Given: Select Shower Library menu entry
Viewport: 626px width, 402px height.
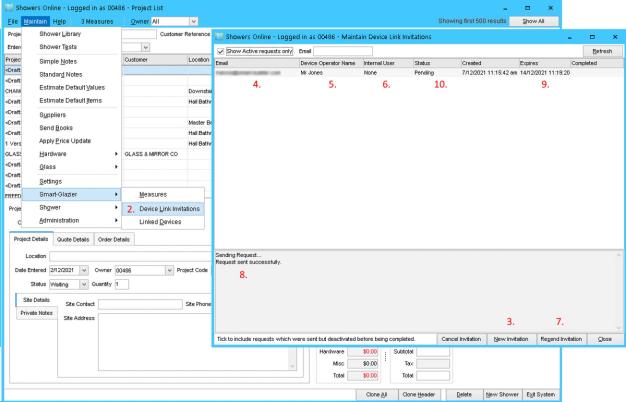Looking at the screenshot, I should point(60,34).
